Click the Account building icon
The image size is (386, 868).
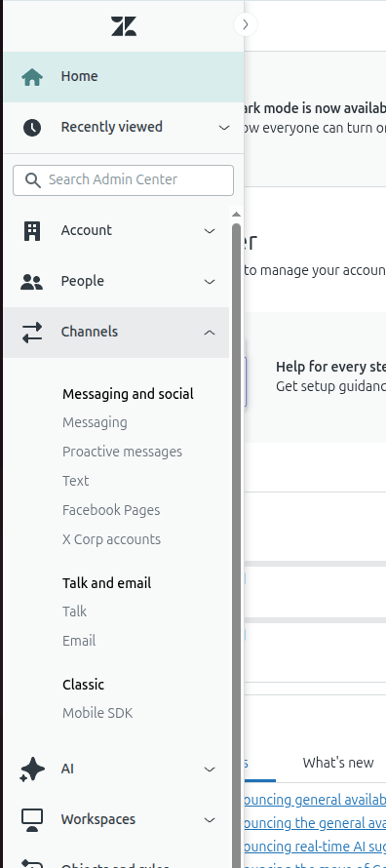[32, 231]
